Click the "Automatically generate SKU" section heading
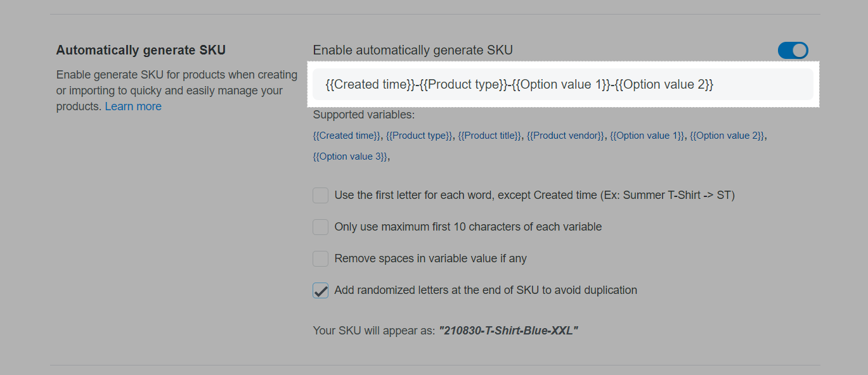This screenshot has height=375, width=868. tap(141, 50)
